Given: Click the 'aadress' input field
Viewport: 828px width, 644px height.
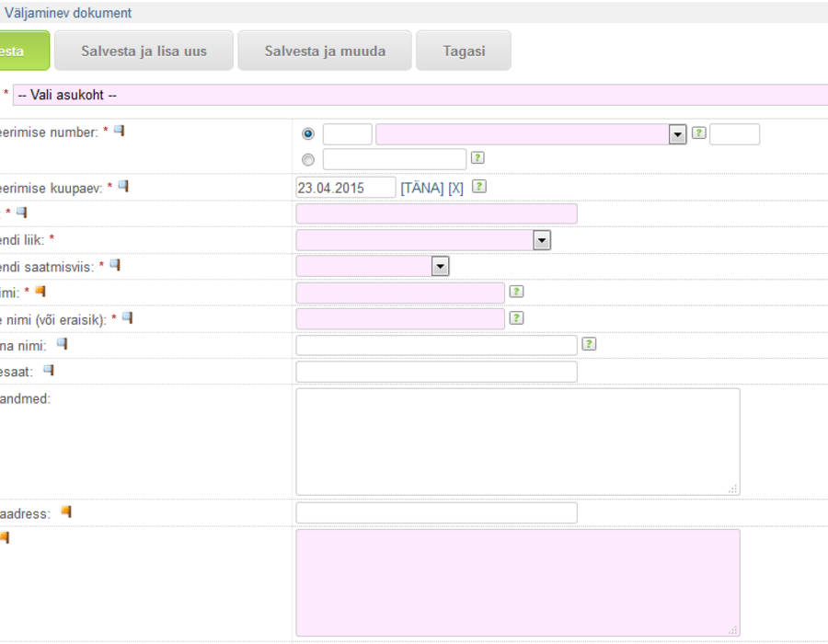Looking at the screenshot, I should pyautogui.click(x=437, y=513).
